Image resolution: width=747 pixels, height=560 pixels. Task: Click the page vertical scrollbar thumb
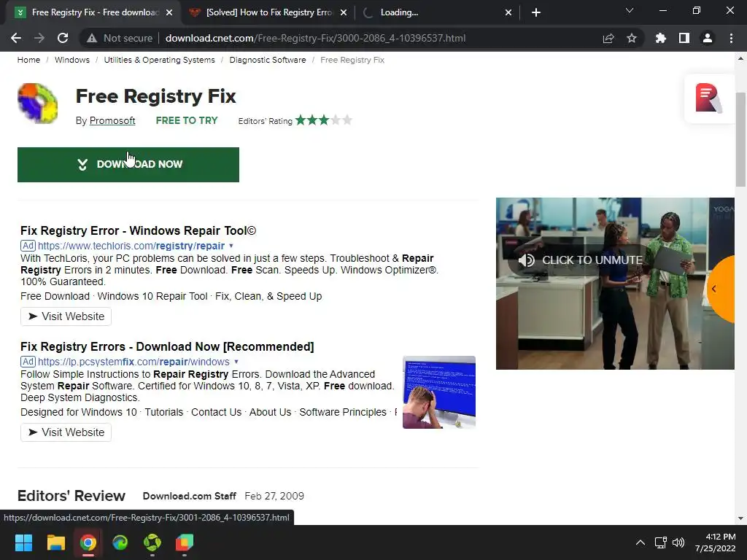[x=740, y=139]
